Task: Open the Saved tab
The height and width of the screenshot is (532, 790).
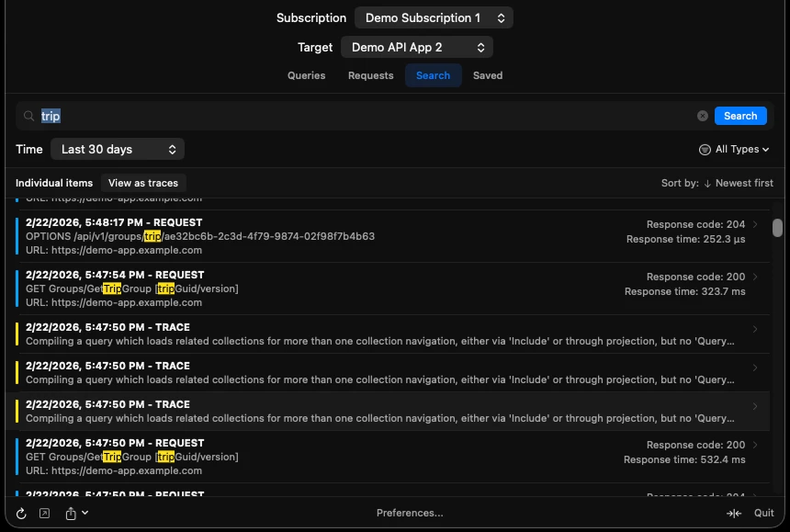Action: [487, 75]
